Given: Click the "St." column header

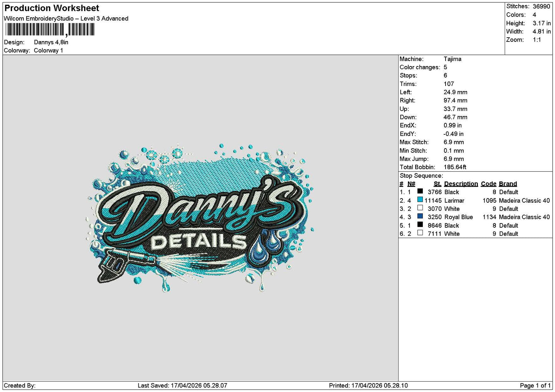Looking at the screenshot, I should coord(437,184).
